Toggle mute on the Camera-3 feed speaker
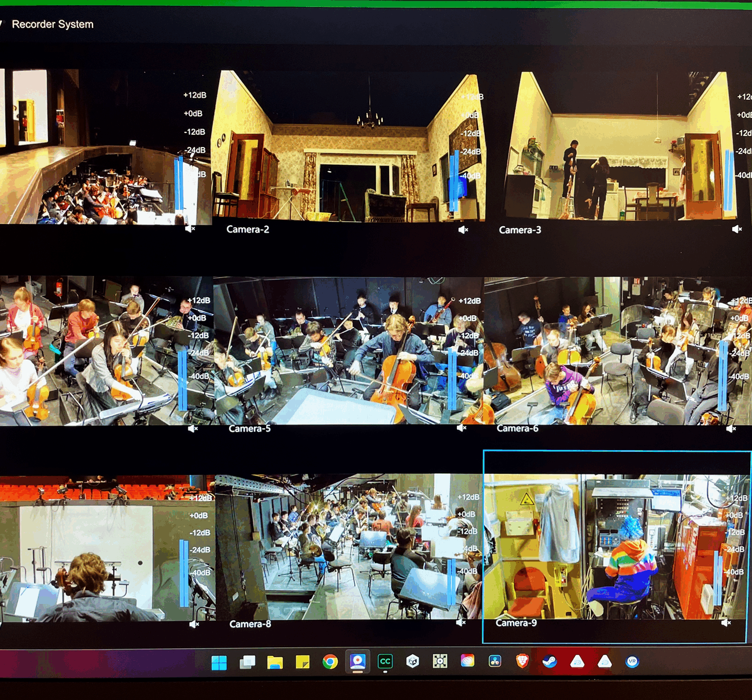This screenshot has width=752, height=700. point(737,229)
